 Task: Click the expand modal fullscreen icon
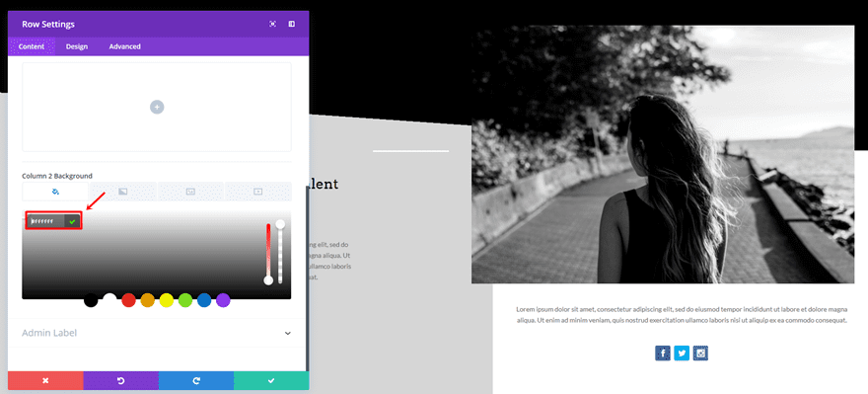(x=273, y=24)
